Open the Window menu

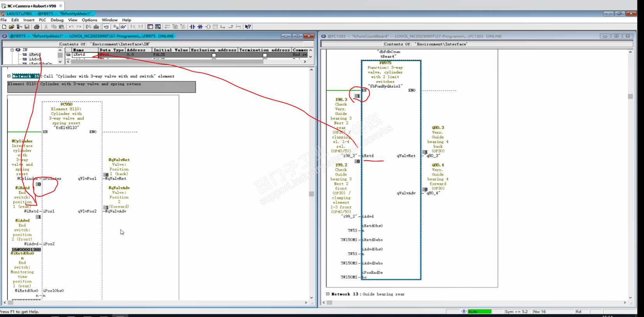pyautogui.click(x=110, y=20)
